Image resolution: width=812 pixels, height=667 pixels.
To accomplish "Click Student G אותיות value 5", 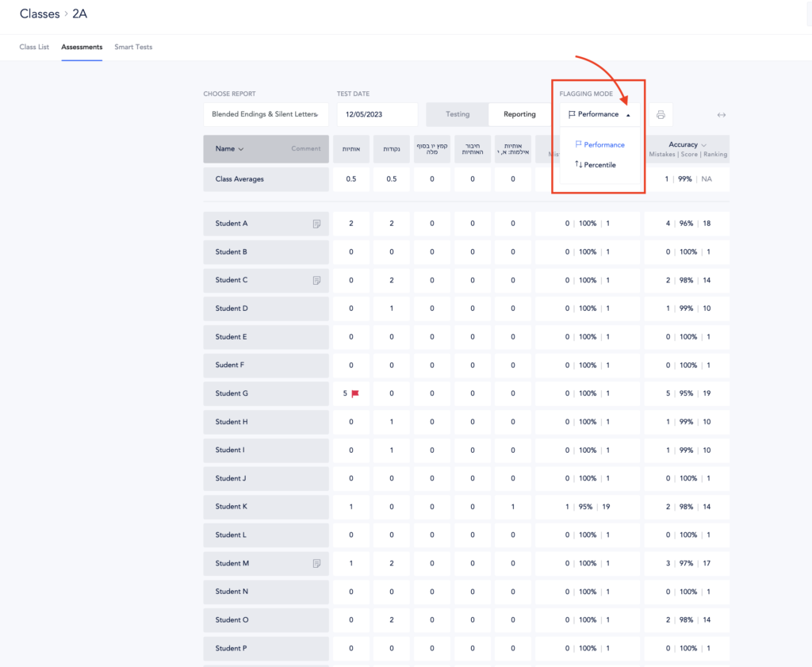I will point(345,393).
